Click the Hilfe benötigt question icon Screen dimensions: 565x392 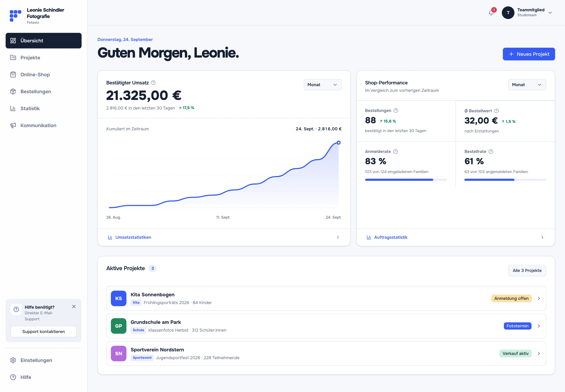[16, 309]
